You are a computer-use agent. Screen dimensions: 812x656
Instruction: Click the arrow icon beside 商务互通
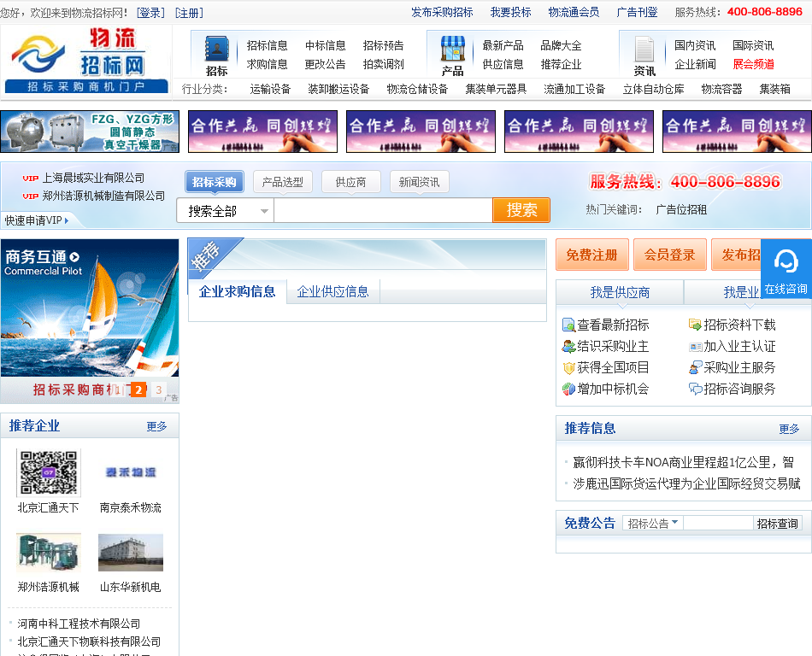pos(74,256)
